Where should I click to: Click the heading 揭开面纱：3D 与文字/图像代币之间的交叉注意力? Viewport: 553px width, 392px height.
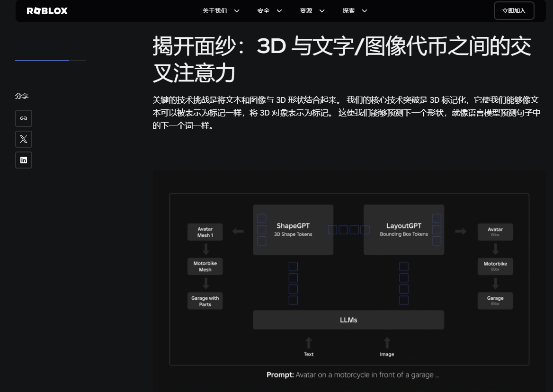[x=342, y=59]
